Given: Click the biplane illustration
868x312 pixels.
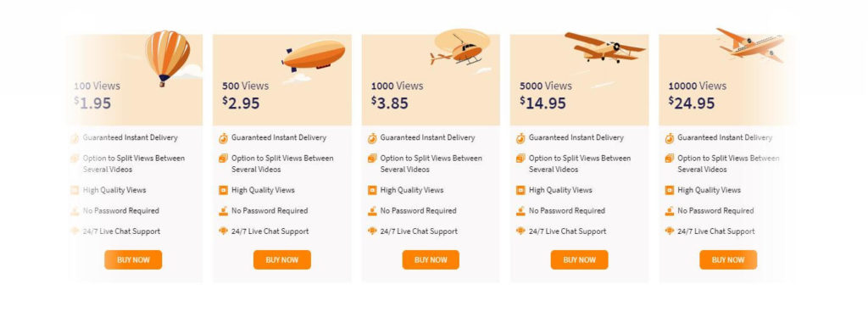Looking at the screenshot, I should coord(604,47).
